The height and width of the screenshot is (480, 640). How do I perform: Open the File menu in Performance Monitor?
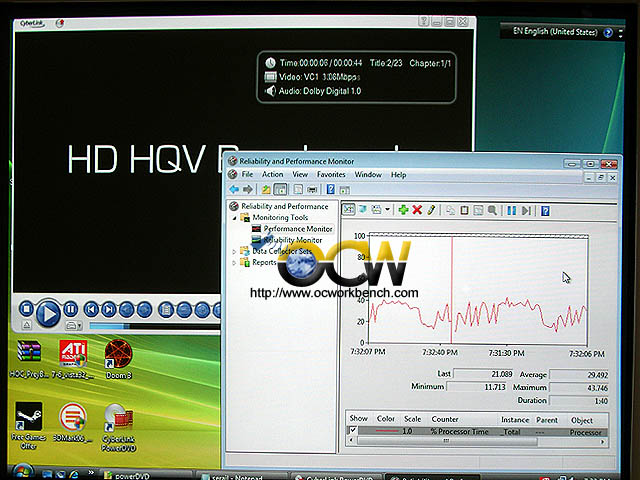tap(247, 174)
